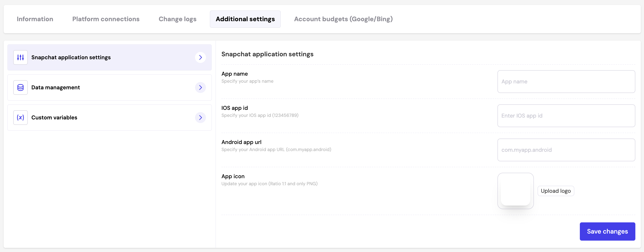Screen dimensions: 644x252
Task: Focus the App name input field
Action: (x=566, y=82)
